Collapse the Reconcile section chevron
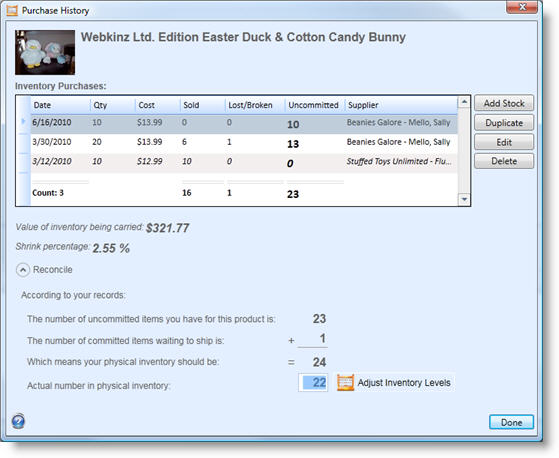559x458 pixels. click(22, 270)
